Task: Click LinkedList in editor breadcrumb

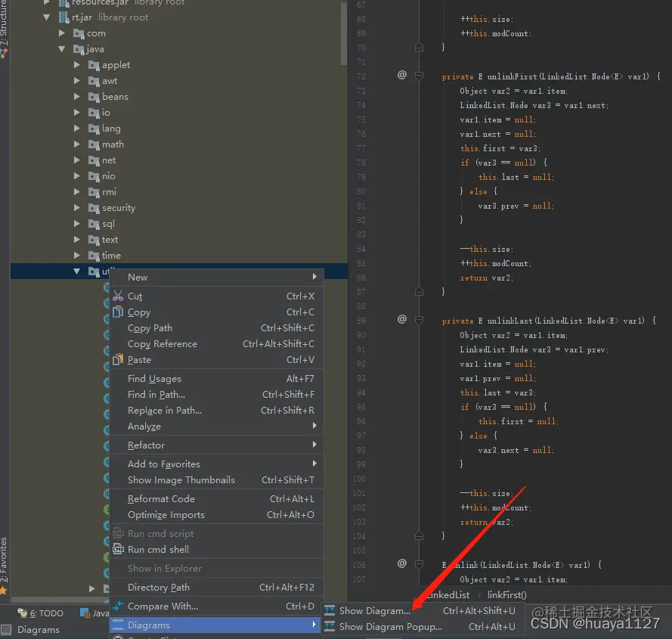Action: 448,595
